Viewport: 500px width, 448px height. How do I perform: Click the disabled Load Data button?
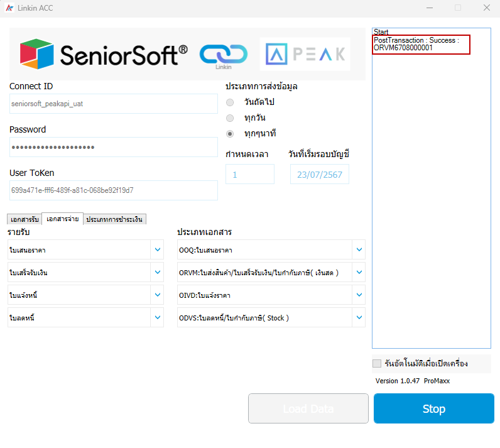(308, 408)
